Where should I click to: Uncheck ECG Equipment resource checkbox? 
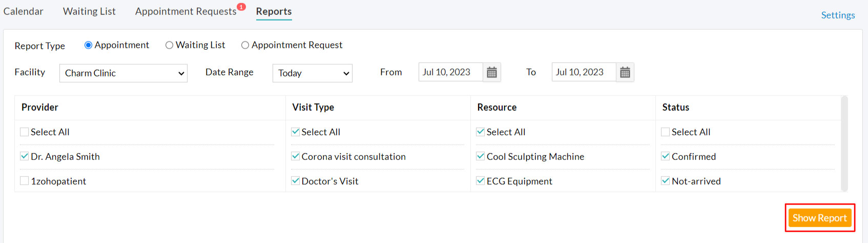(x=480, y=180)
